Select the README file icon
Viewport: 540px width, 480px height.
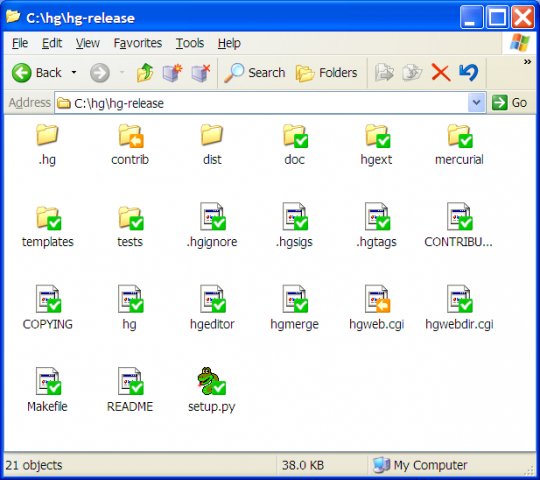point(131,381)
